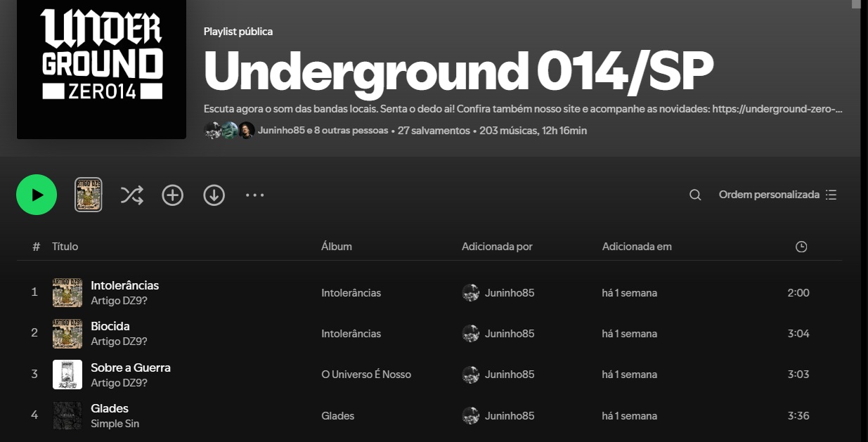Open Juninho85 profile in Glades row
The height and width of the screenshot is (442, 868).
pos(510,416)
